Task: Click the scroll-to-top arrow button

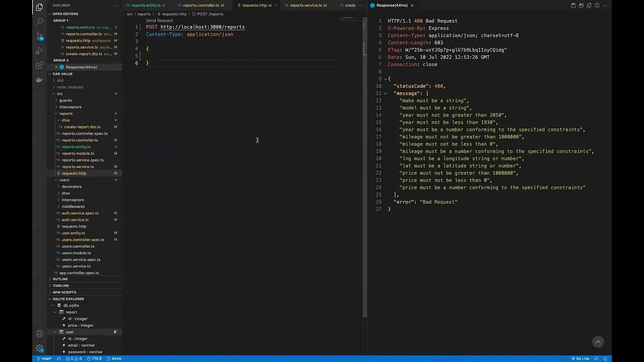Action: pyautogui.click(x=598, y=342)
